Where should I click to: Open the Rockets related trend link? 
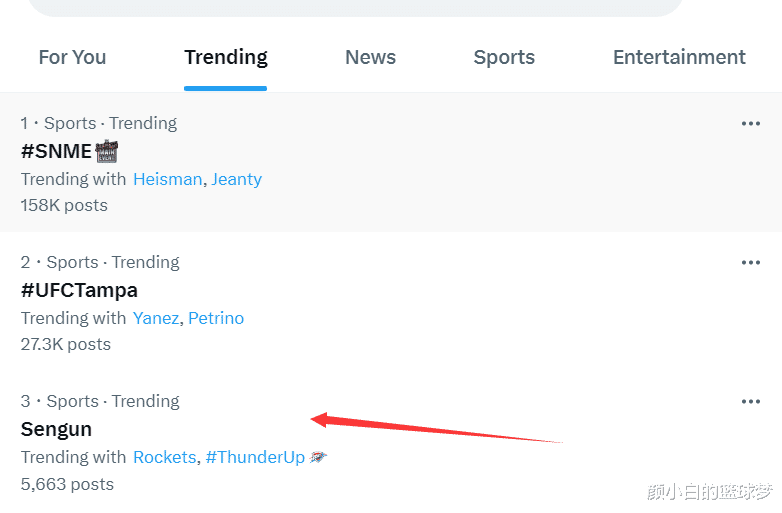tap(165, 457)
